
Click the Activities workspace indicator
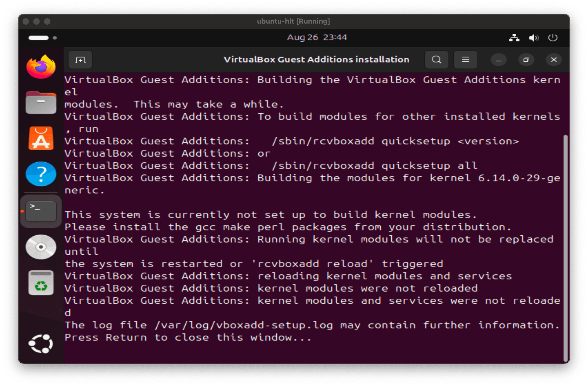pos(43,38)
